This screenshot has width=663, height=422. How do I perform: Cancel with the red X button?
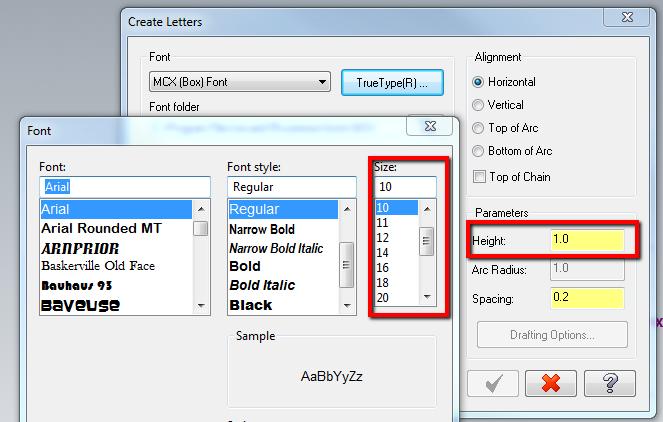point(551,384)
